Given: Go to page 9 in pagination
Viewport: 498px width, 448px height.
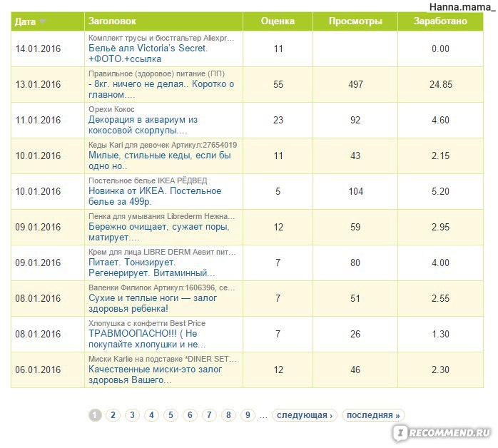Looking at the screenshot, I should click(x=248, y=415).
